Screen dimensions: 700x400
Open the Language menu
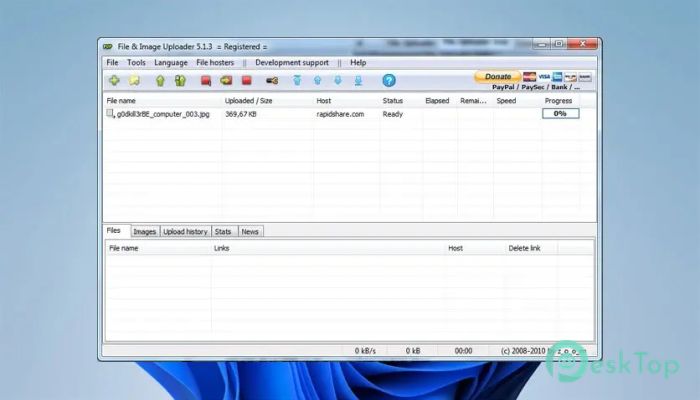tap(171, 62)
